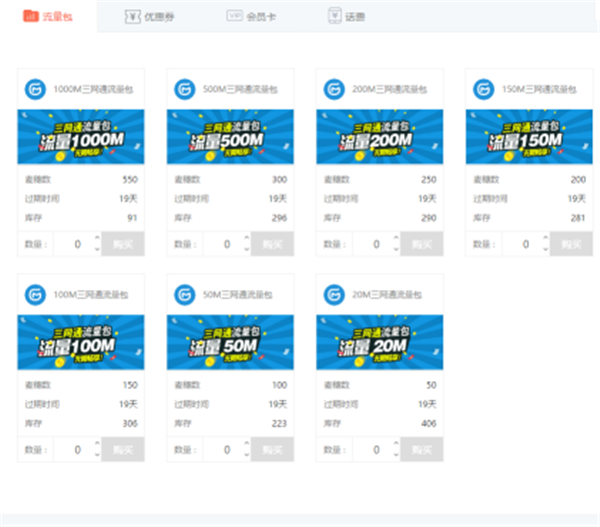Viewport: 600px width, 527px height.
Task: Open the 流量20M banner image
Action: click(x=380, y=342)
